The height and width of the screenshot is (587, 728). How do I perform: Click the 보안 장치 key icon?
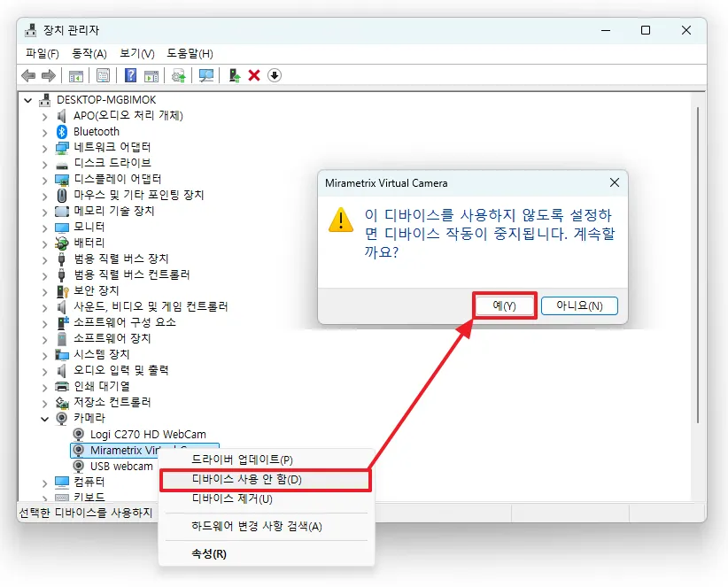[x=62, y=291]
